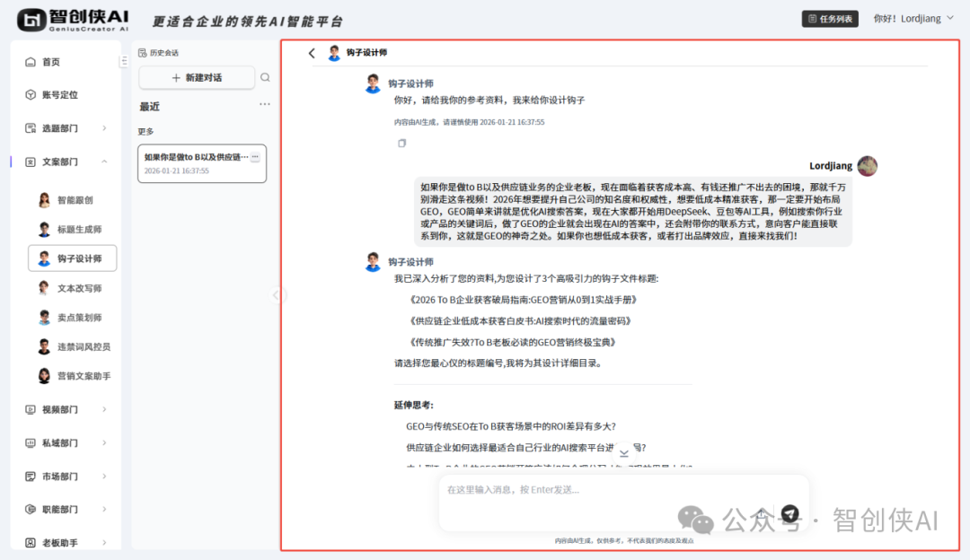Collapse the 文案部门 section
This screenshot has height=560, width=970.
(x=65, y=162)
